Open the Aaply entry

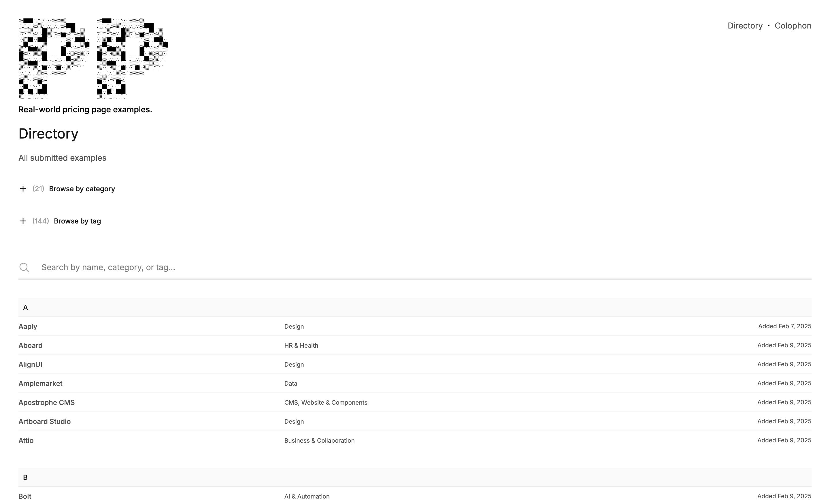(x=28, y=327)
